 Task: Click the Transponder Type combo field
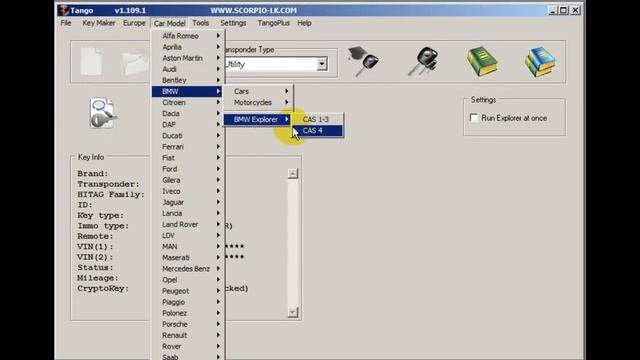click(276, 64)
